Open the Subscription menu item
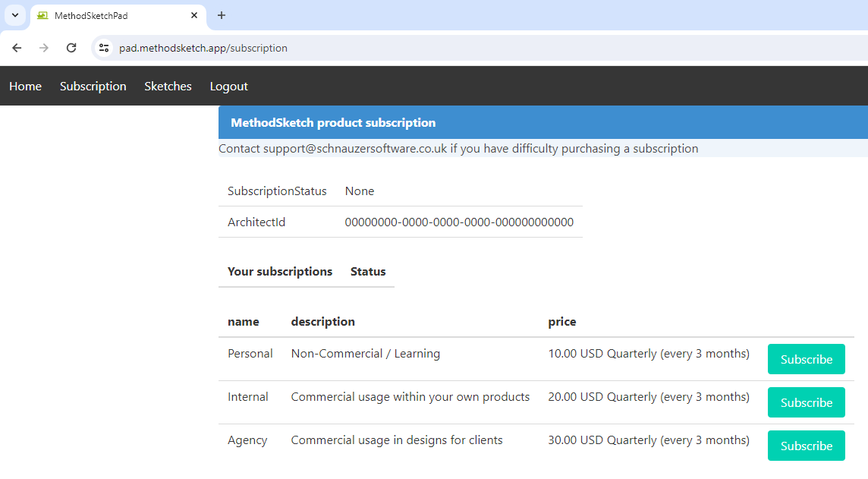The width and height of the screenshot is (868, 479). coord(93,86)
